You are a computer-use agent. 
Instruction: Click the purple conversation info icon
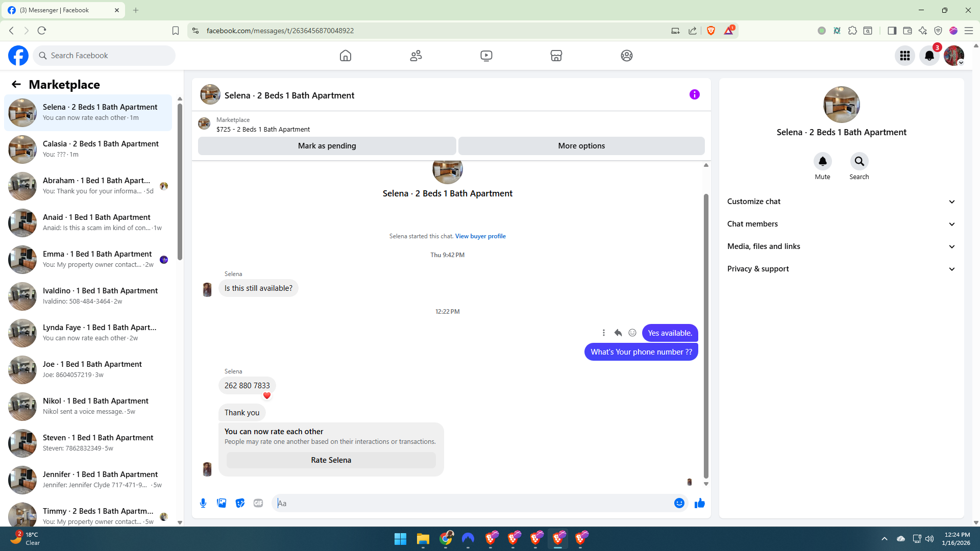(694, 94)
